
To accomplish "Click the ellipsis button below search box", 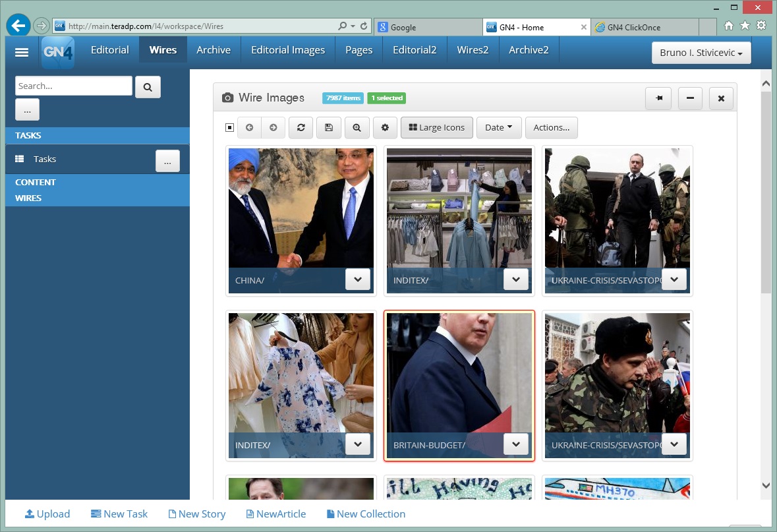I will (27, 110).
